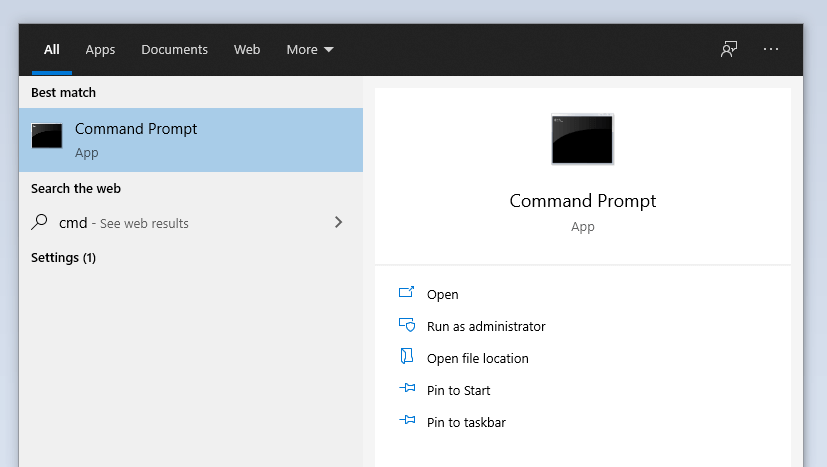827x467 pixels.
Task: Choose Pin to taskbar
Action: [x=466, y=423]
